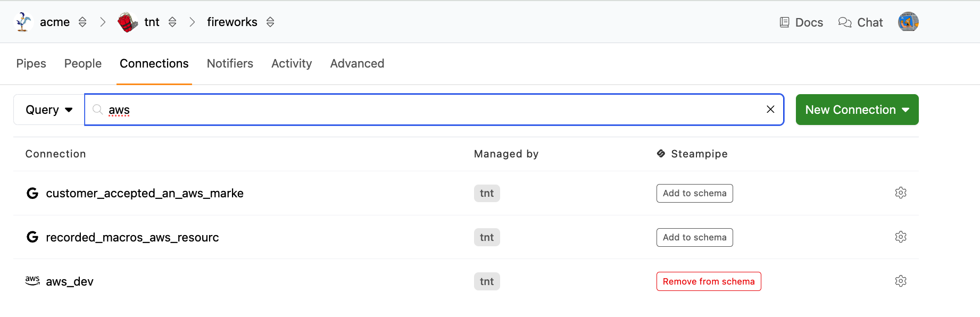Open the New Connection dropdown button

857,110
